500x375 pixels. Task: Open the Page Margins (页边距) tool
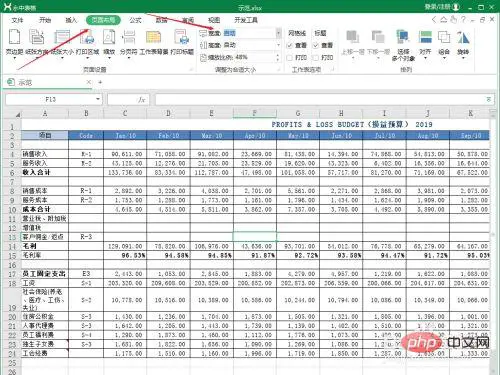pyautogui.click(x=14, y=43)
